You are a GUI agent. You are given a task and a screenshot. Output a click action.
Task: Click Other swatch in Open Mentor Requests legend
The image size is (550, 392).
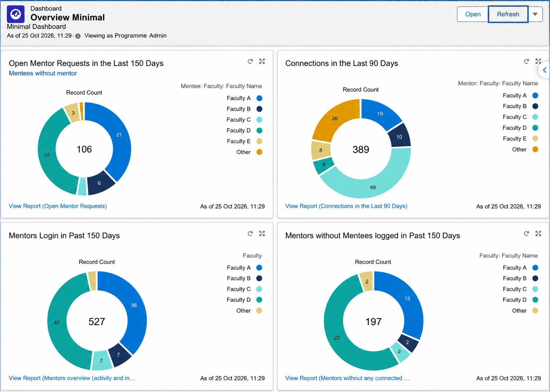click(259, 152)
